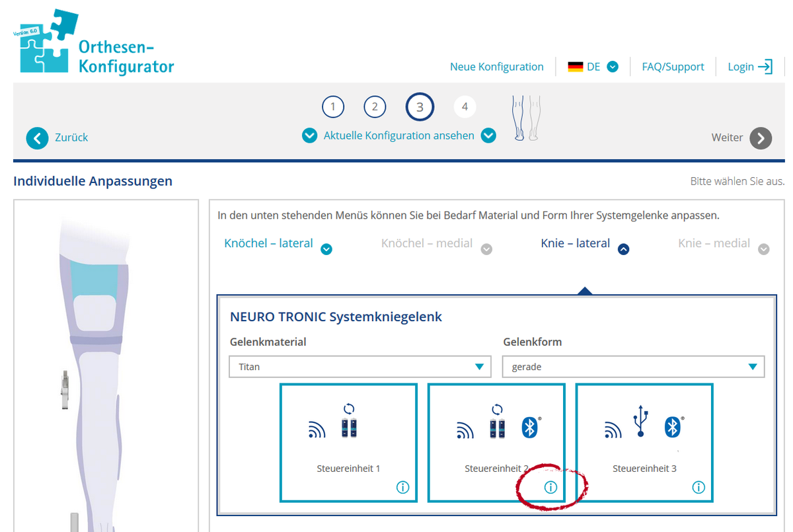Open FAQ/Support link
Image resolution: width=793 pixels, height=532 pixels.
673,67
